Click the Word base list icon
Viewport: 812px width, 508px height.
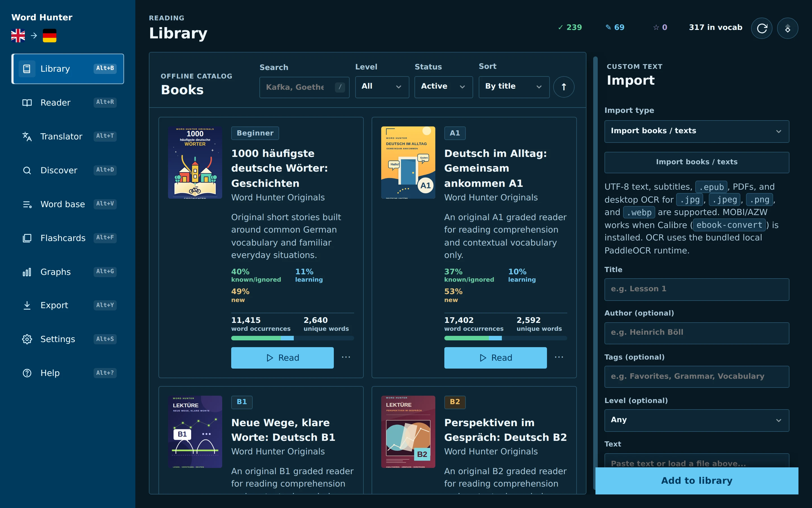(x=27, y=204)
